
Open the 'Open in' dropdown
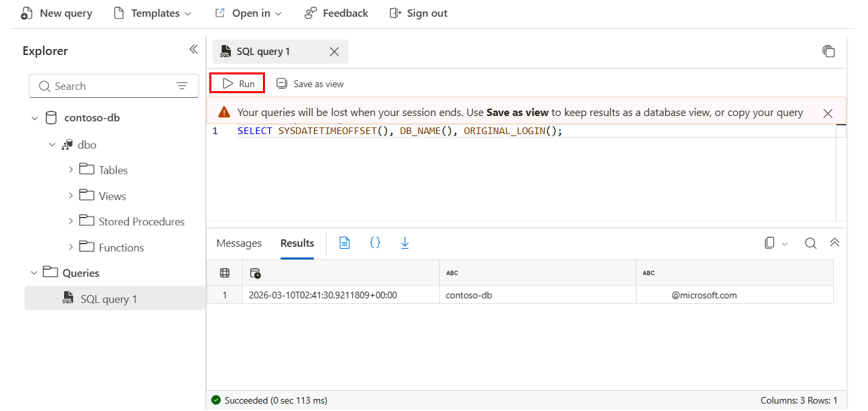[249, 13]
